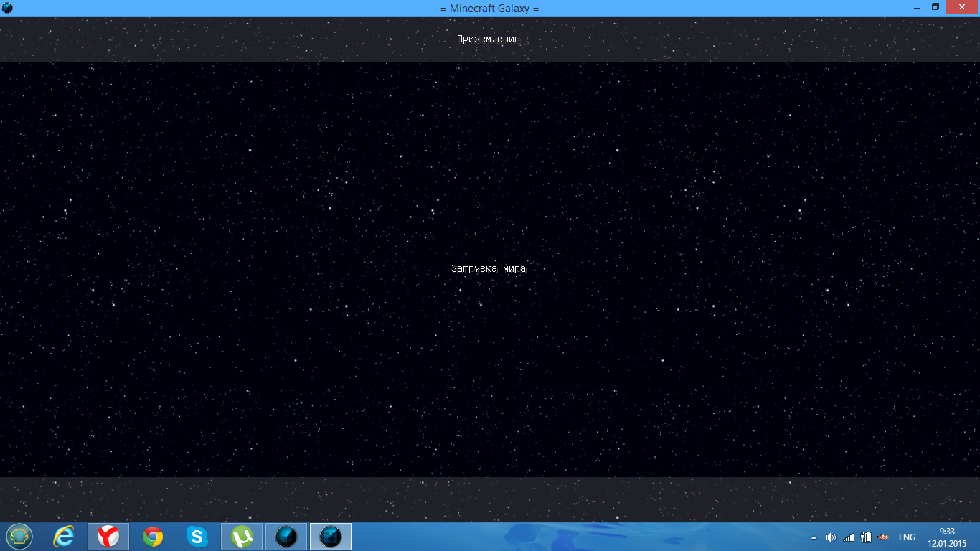Minimize the Minecraft Galaxy window
This screenshot has width=980, height=551.
[x=916, y=7]
